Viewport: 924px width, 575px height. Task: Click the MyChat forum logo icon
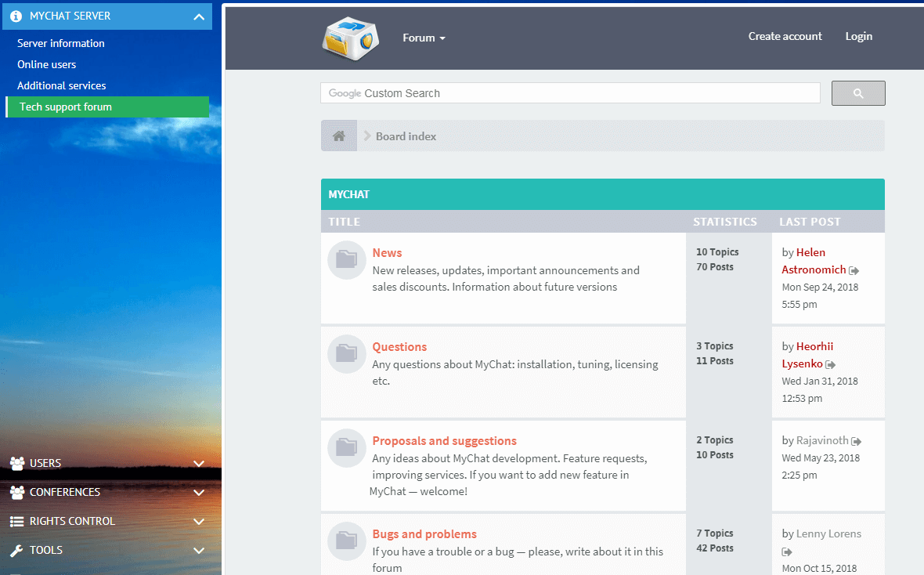tap(351, 38)
